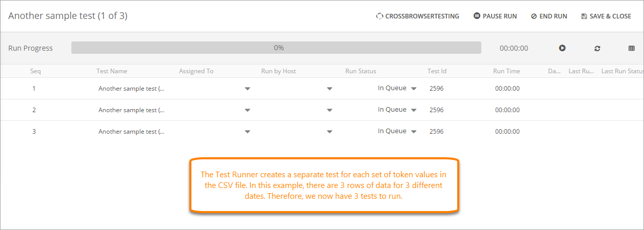Click the CrossBrowserTesting spinner icon
This screenshot has height=230, width=644.
click(379, 16)
